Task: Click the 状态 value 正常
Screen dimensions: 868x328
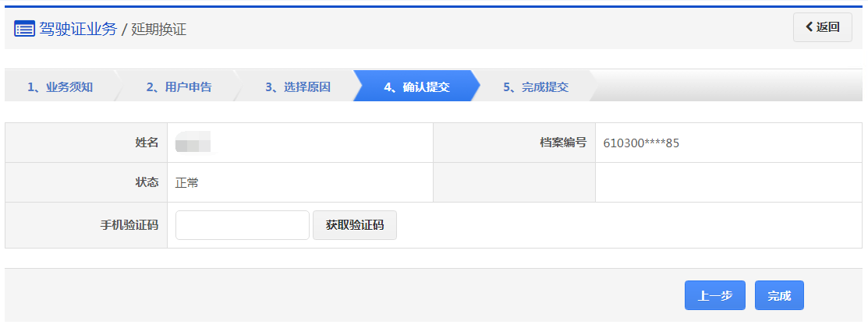Action: (187, 182)
